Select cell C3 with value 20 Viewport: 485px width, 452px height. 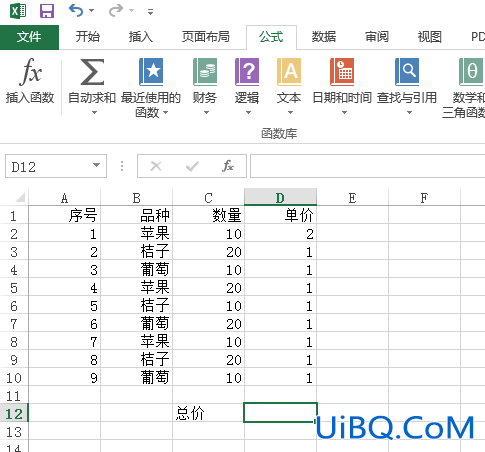point(208,251)
